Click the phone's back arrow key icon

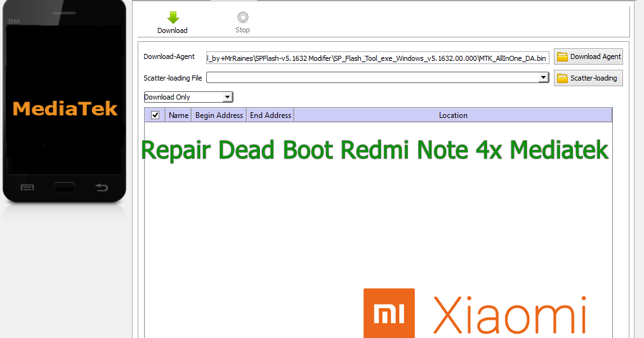(102, 188)
